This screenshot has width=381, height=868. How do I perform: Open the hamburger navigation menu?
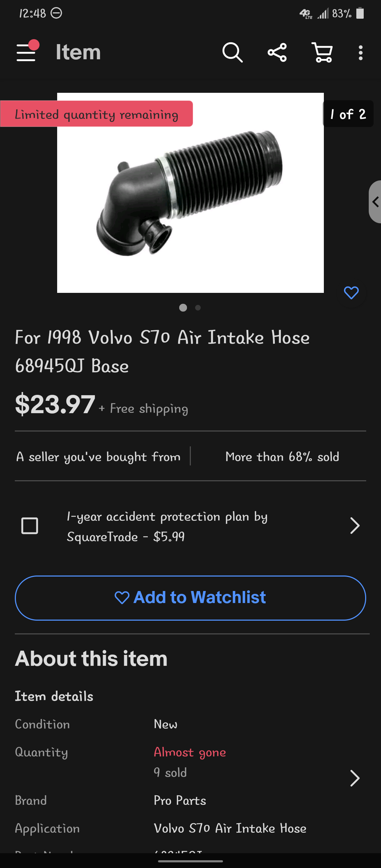pyautogui.click(x=26, y=52)
